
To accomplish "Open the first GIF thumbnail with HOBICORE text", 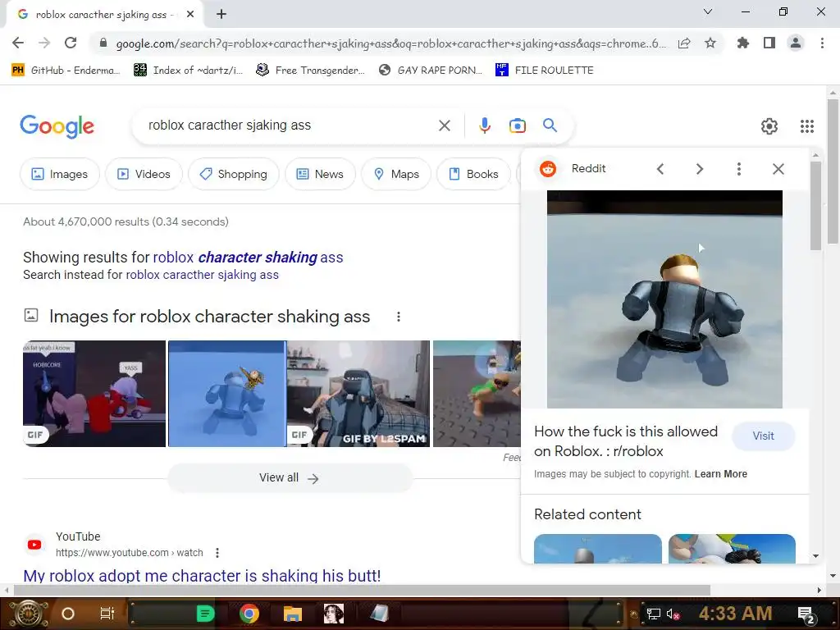I will [x=94, y=394].
